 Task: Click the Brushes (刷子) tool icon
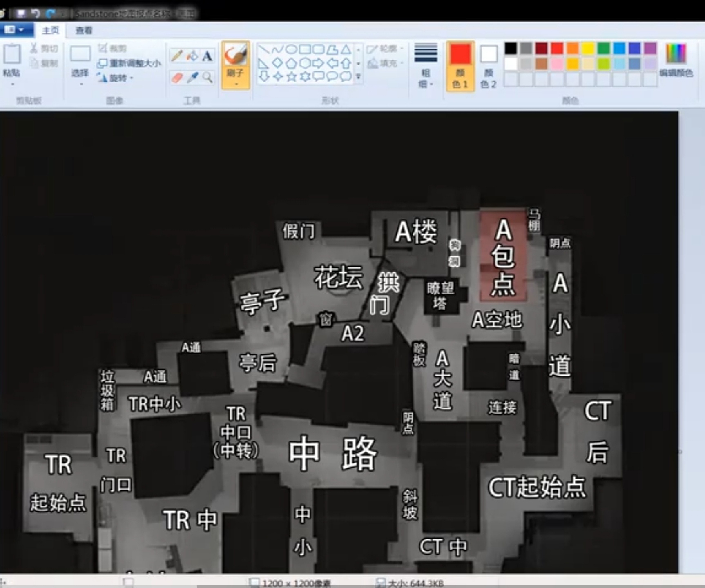236,55
